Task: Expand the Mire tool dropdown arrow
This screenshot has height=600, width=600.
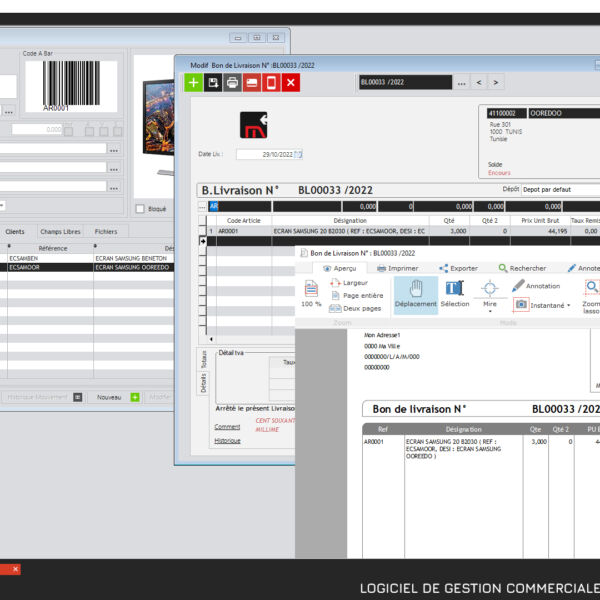Action: click(x=490, y=311)
